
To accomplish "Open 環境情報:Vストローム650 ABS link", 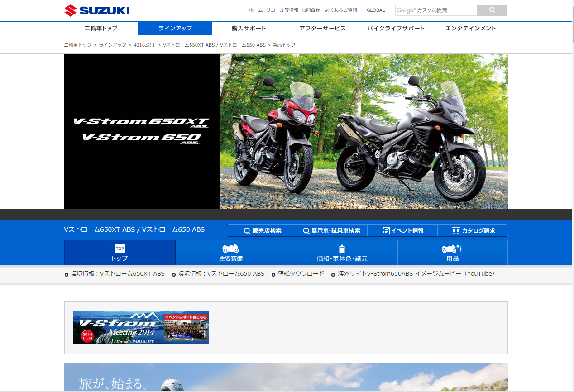I will pyautogui.click(x=221, y=274).
